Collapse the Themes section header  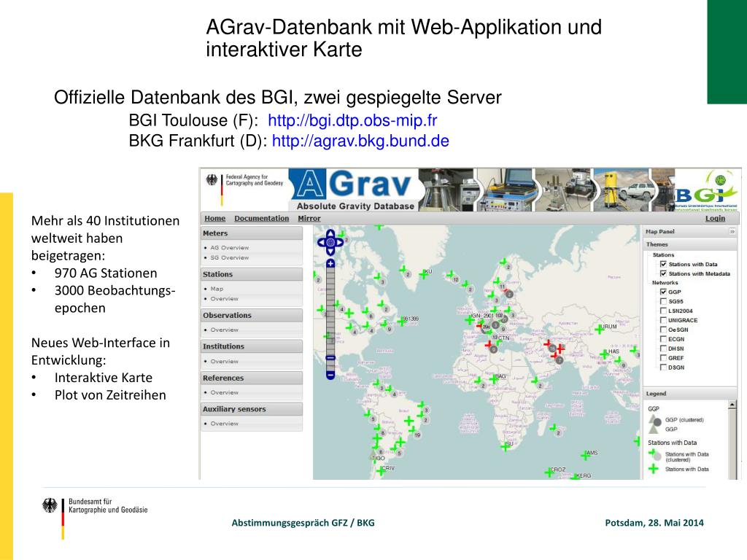tap(690, 244)
